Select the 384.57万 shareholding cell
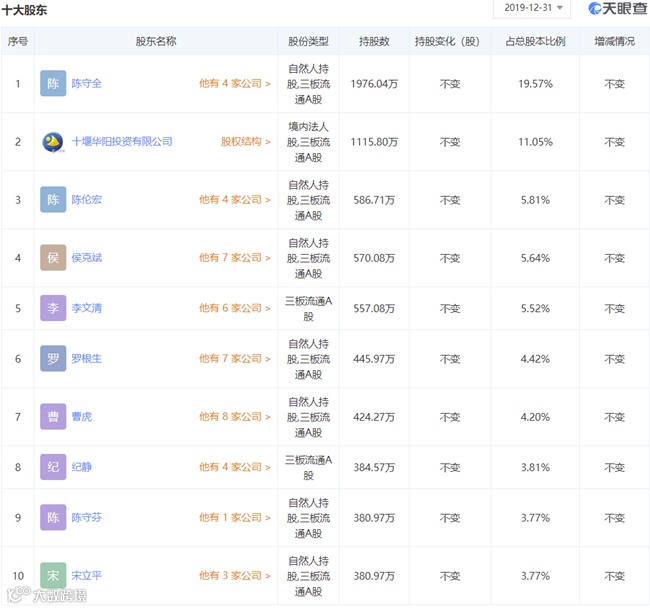Image resolution: width=650 pixels, height=609 pixels. coord(374,468)
